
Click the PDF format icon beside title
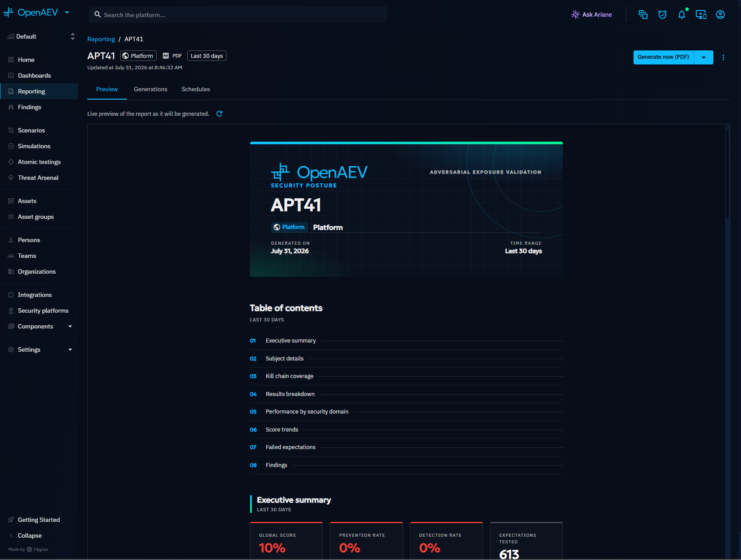[166, 56]
